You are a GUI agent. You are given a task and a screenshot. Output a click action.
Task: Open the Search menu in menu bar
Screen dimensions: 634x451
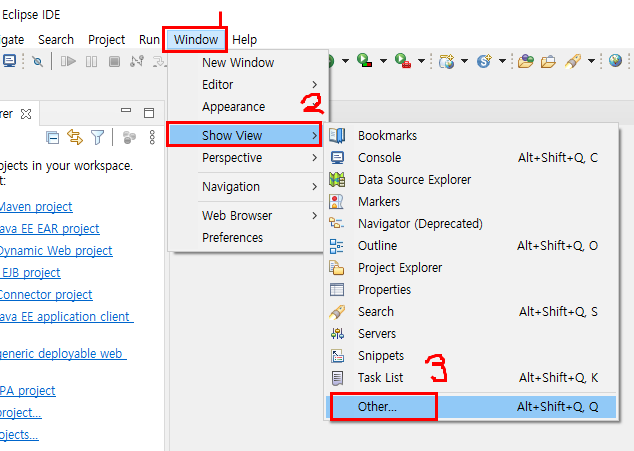56,40
